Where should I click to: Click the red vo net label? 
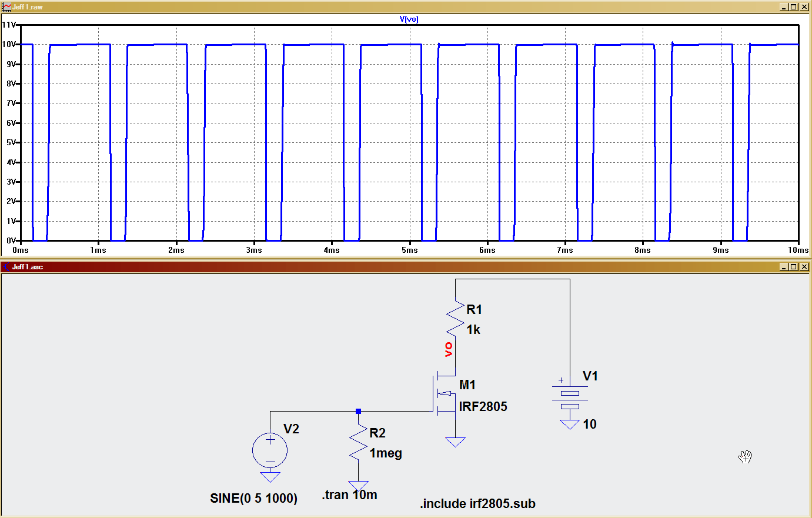pos(449,349)
